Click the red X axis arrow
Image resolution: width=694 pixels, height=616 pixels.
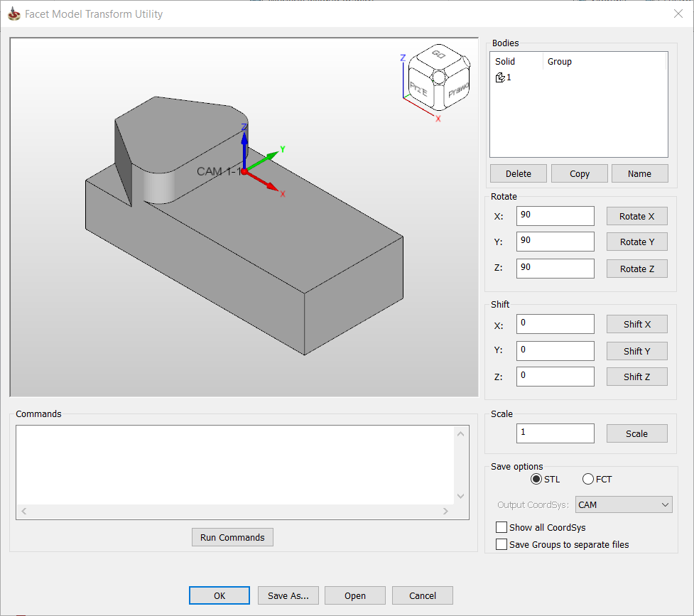(263, 182)
